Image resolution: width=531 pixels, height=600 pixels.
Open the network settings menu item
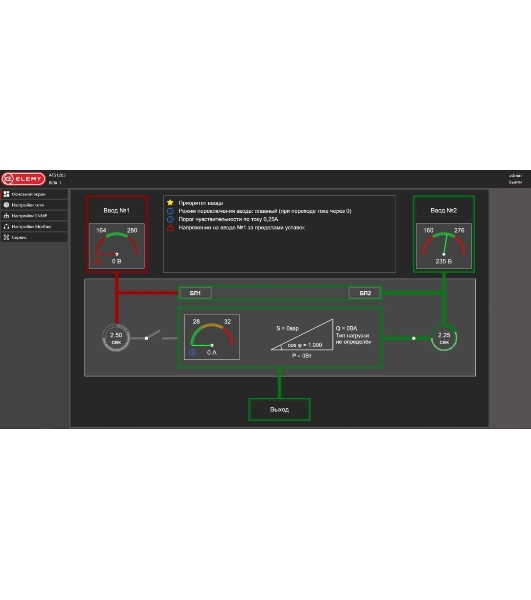(x=34, y=205)
